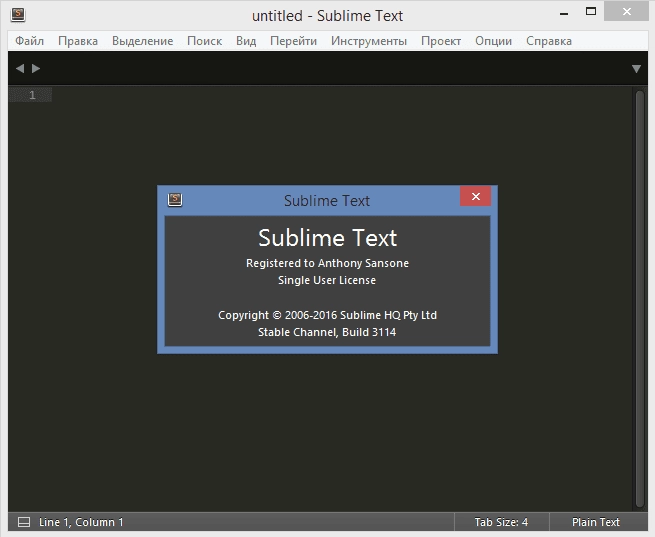Click the large Sublime Text heading
655x537 pixels.
[328, 238]
